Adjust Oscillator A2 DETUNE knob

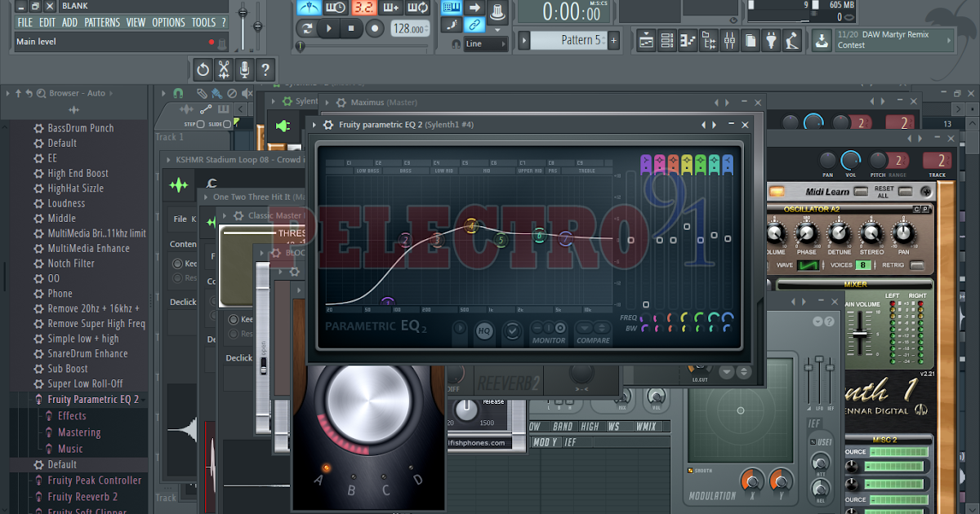(840, 233)
